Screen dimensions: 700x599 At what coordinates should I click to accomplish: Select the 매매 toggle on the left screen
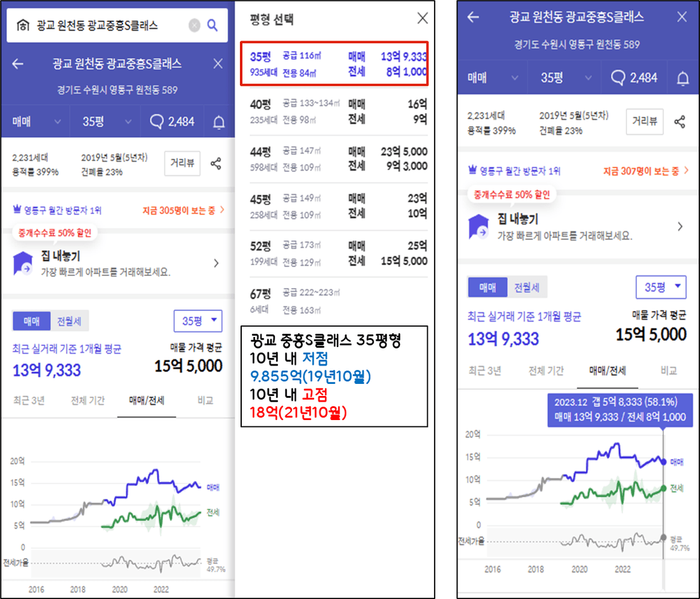(32, 321)
